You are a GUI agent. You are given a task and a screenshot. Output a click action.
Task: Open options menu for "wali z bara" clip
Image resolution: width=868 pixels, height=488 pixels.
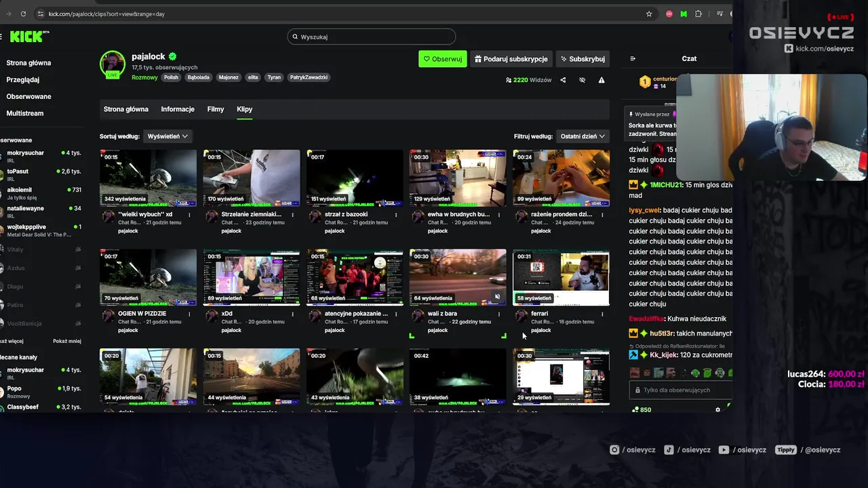[499, 314]
